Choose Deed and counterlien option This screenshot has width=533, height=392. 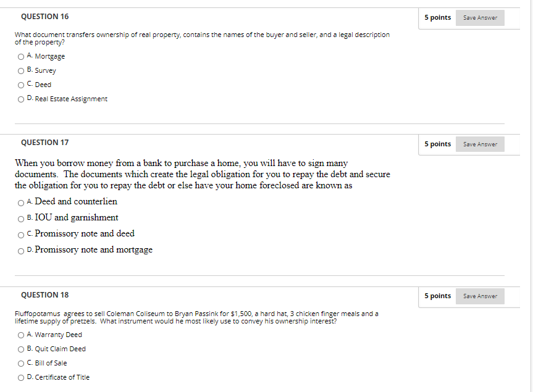click(21, 203)
